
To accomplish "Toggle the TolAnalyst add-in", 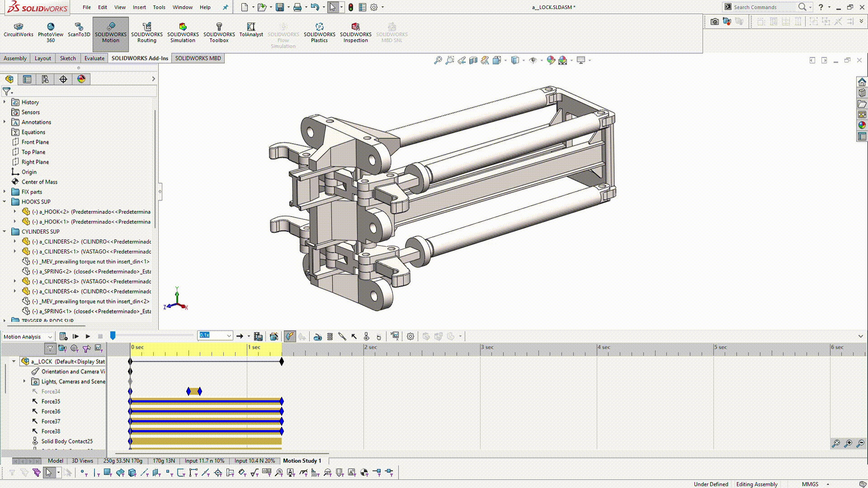I will [x=251, y=30].
